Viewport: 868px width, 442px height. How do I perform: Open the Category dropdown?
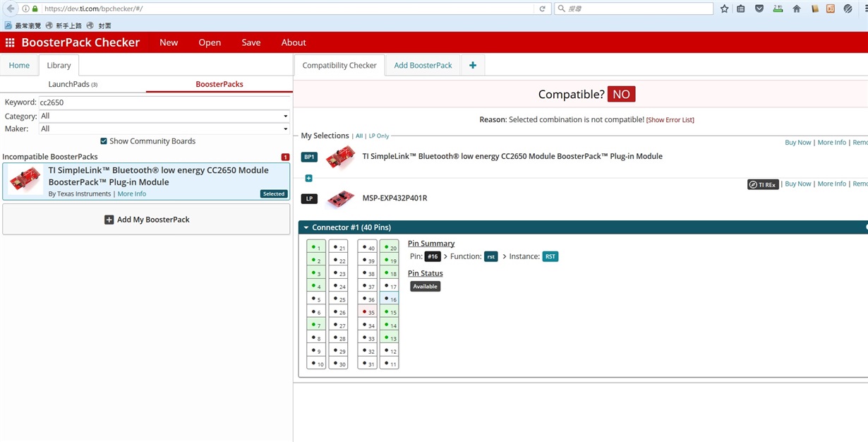[x=164, y=116]
